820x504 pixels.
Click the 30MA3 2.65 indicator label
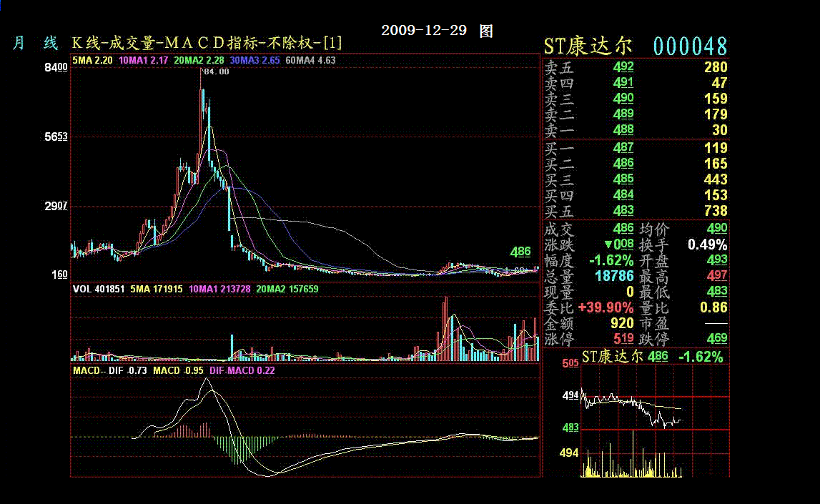[255, 60]
